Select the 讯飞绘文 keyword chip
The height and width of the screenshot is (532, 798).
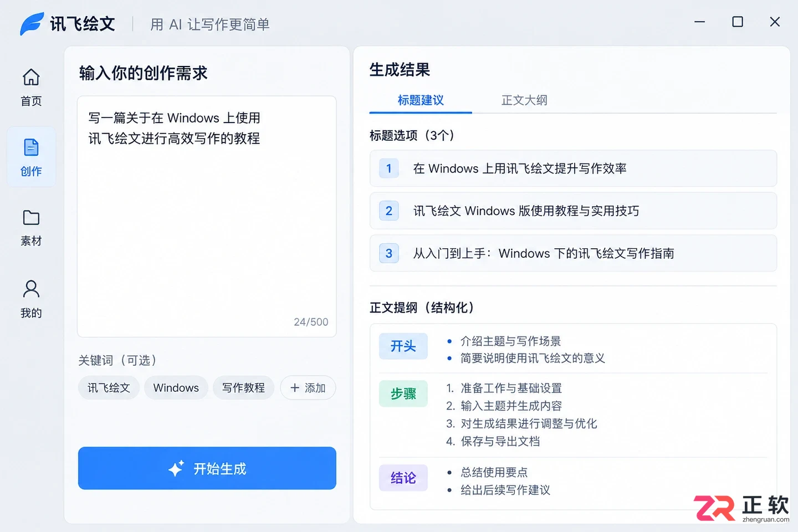click(109, 388)
